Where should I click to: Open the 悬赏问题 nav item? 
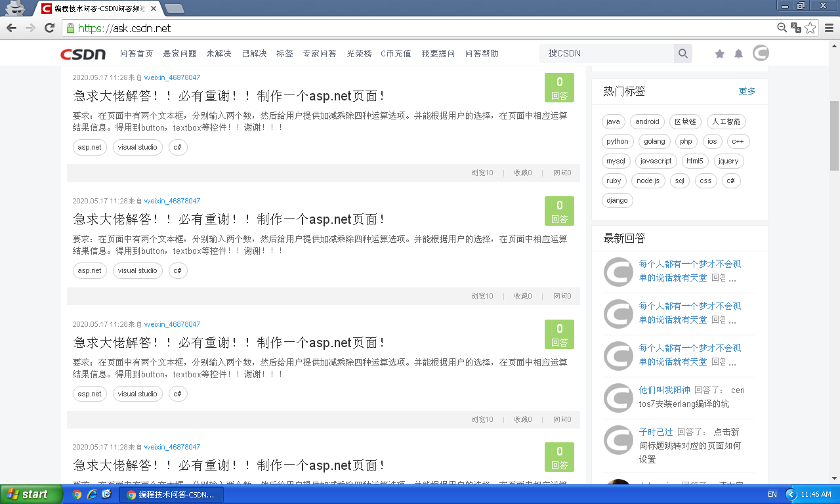pos(180,54)
